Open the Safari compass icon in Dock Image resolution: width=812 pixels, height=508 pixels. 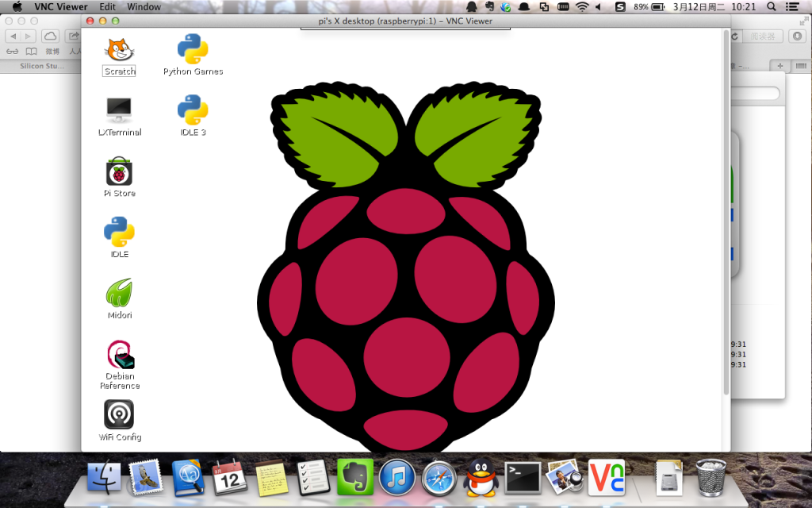(x=439, y=478)
